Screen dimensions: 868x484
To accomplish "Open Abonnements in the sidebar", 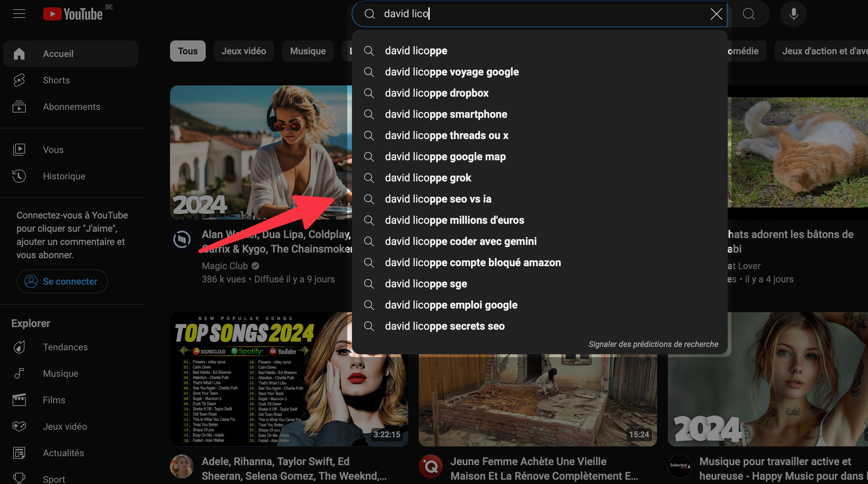I will point(71,107).
